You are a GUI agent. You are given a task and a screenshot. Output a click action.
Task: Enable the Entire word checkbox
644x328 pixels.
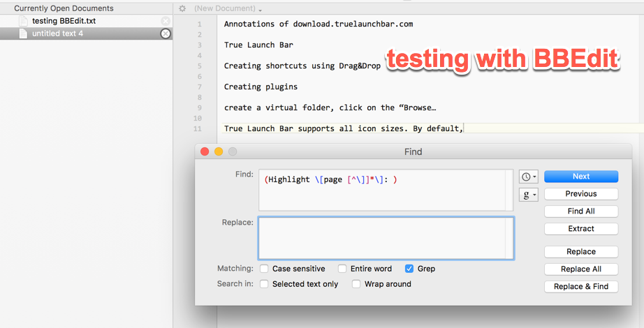point(342,269)
